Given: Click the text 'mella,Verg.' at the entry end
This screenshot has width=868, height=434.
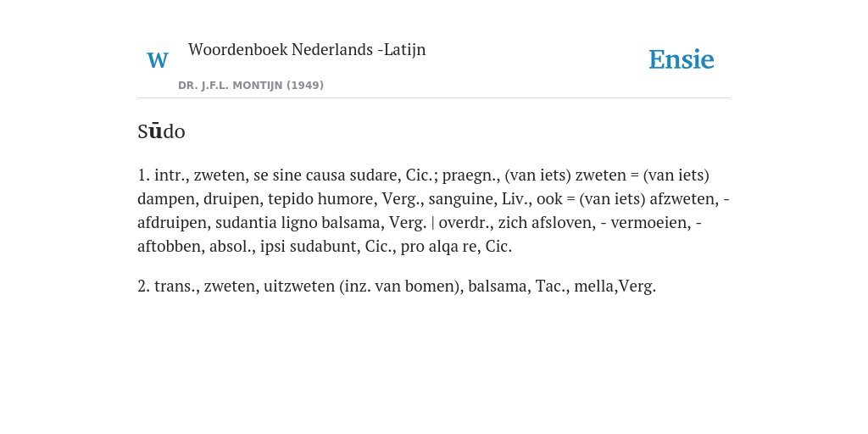Looking at the screenshot, I should [x=615, y=287].
